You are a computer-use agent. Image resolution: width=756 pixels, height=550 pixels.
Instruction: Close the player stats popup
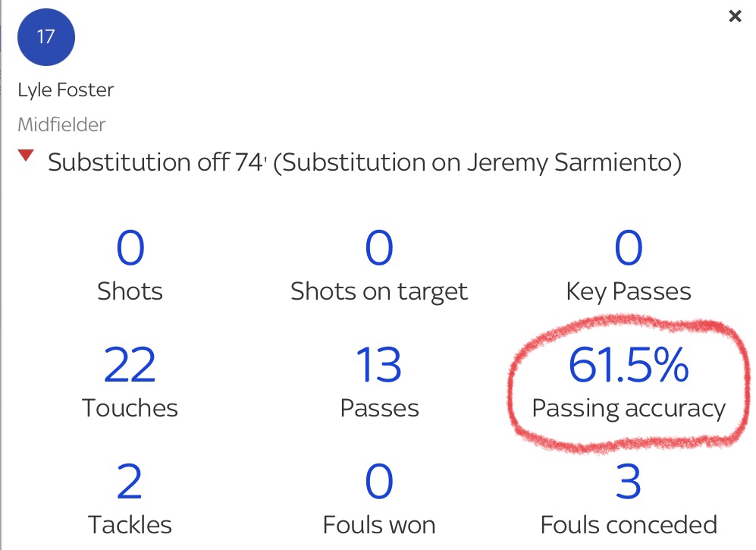point(734,16)
